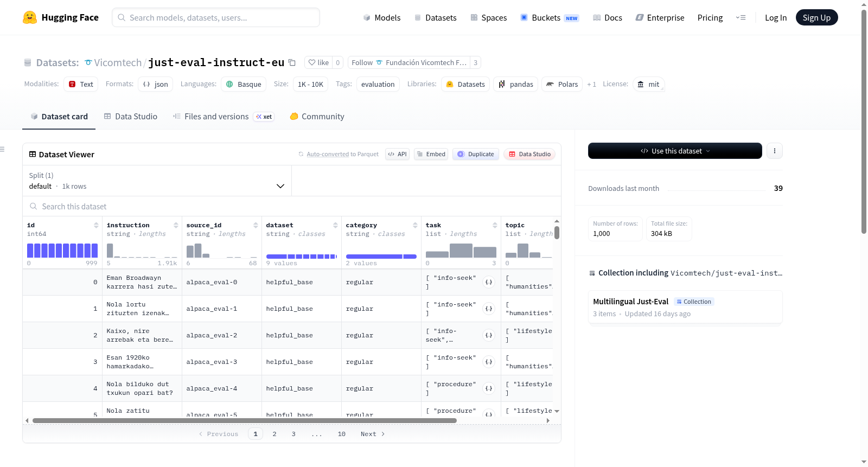Open the Multilingual Just-Eval collection
The image size is (868, 467).
[x=685, y=307]
